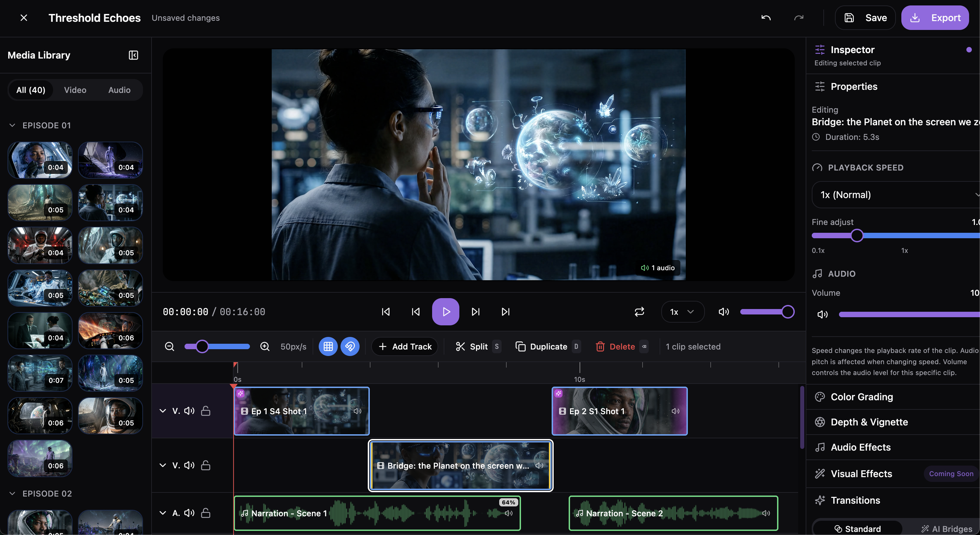Click the Export button
980x535 pixels.
click(935, 17)
